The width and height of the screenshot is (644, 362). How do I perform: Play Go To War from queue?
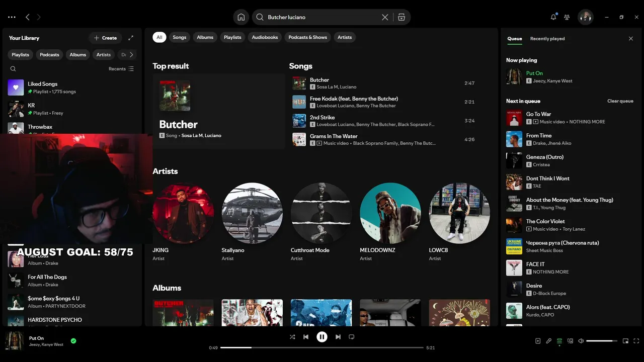click(571, 118)
